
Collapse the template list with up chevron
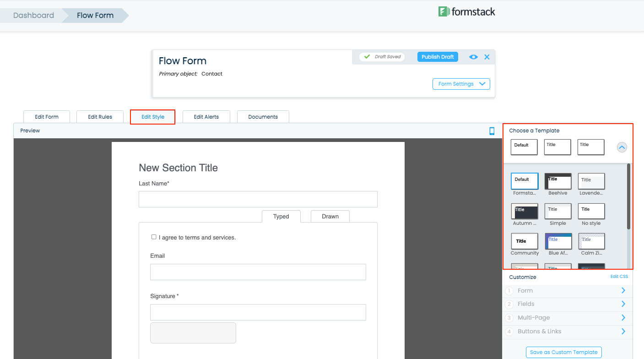click(622, 147)
